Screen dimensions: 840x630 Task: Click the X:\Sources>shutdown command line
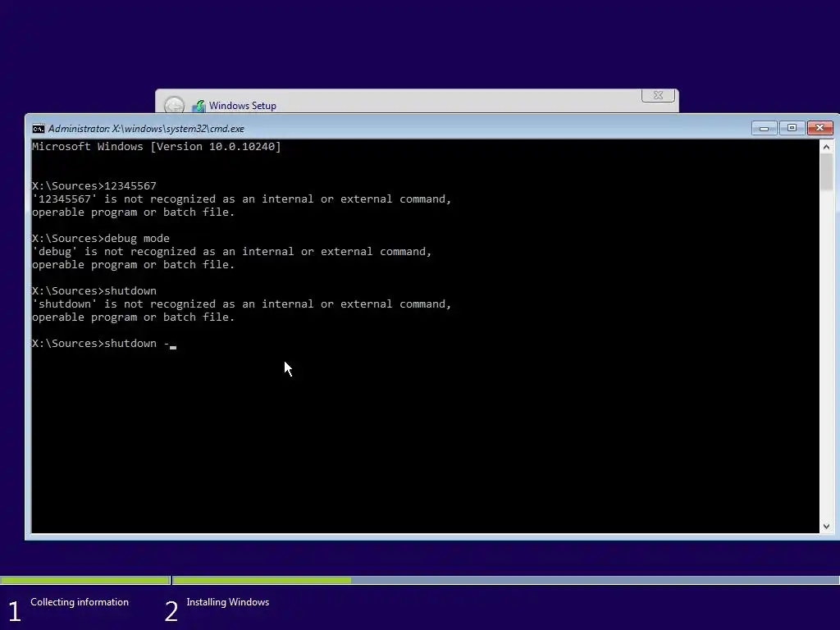coord(94,291)
